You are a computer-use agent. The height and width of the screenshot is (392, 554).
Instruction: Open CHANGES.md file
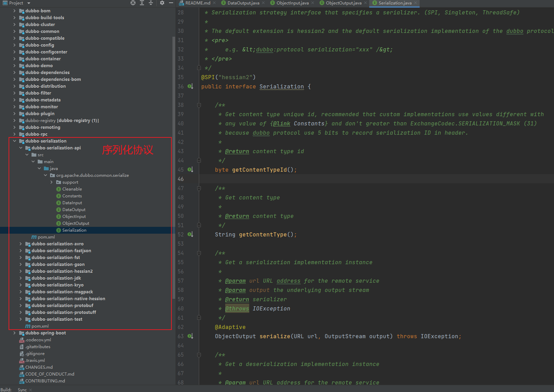point(39,367)
